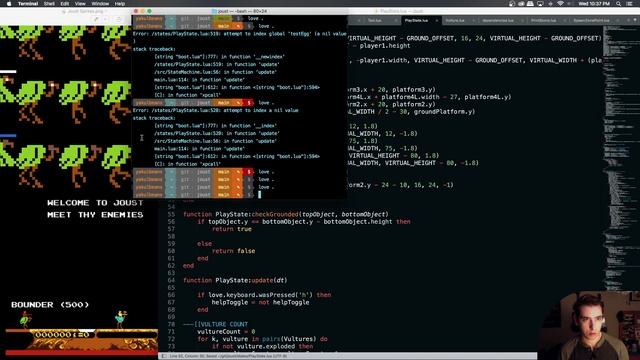Open Notification Center list icon
Viewport: 640px width, 360px height.
tap(629, 4)
